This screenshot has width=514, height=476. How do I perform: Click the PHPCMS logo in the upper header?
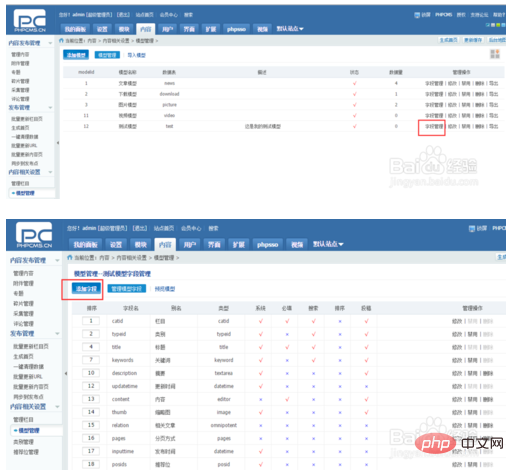pyautogui.click(x=30, y=20)
